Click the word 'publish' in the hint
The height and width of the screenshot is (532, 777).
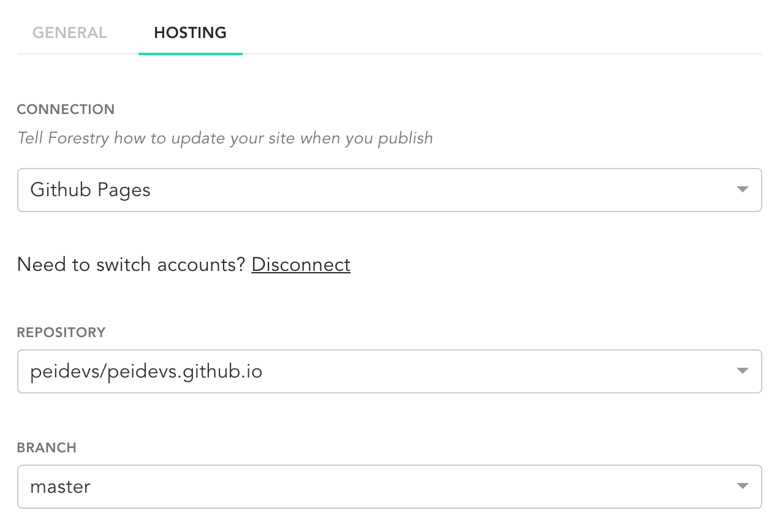click(x=405, y=138)
